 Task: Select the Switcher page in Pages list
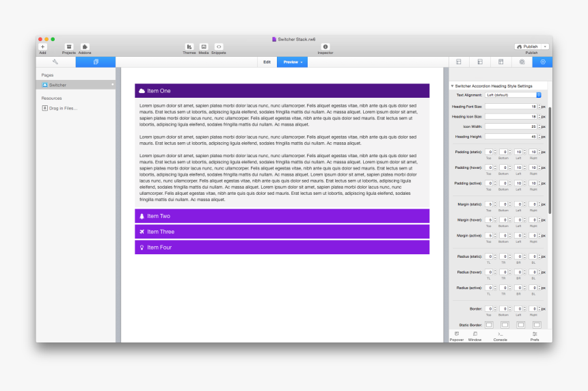76,85
